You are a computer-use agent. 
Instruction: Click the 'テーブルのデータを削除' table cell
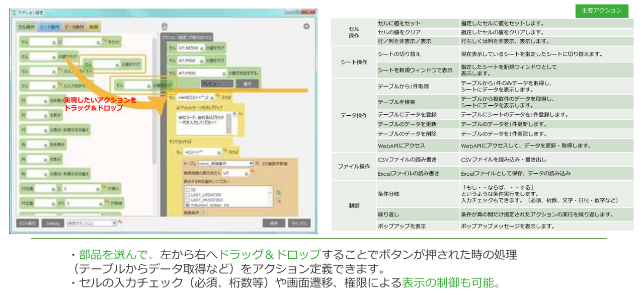tap(418, 134)
